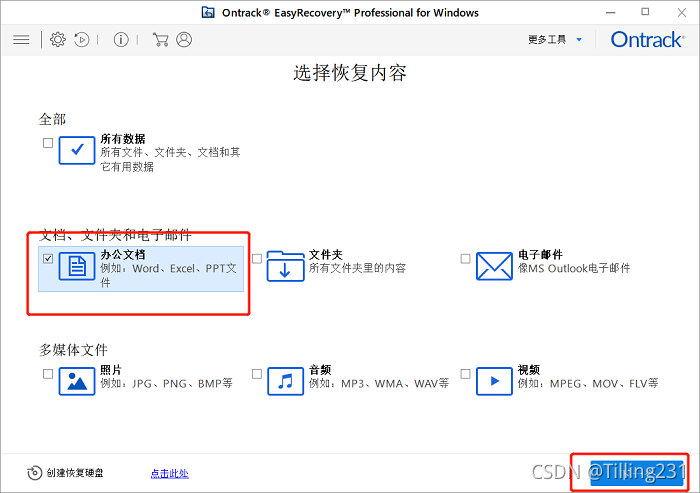Click the 文件夹 title text
Screen dimensions: 700x493
coord(326,255)
